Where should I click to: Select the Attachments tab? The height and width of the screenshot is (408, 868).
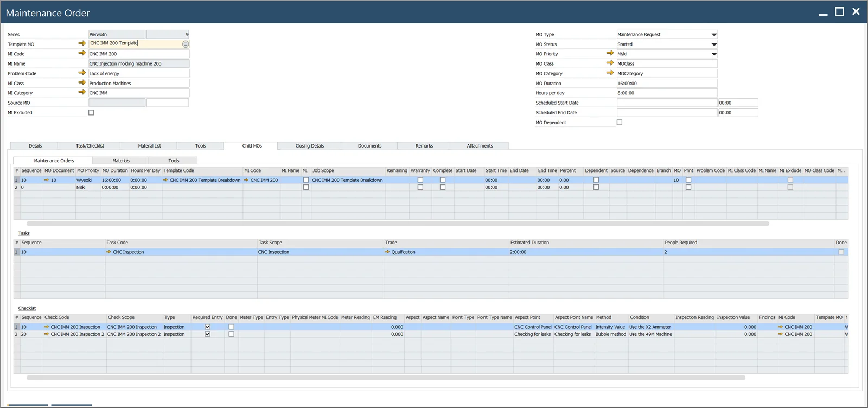(480, 146)
